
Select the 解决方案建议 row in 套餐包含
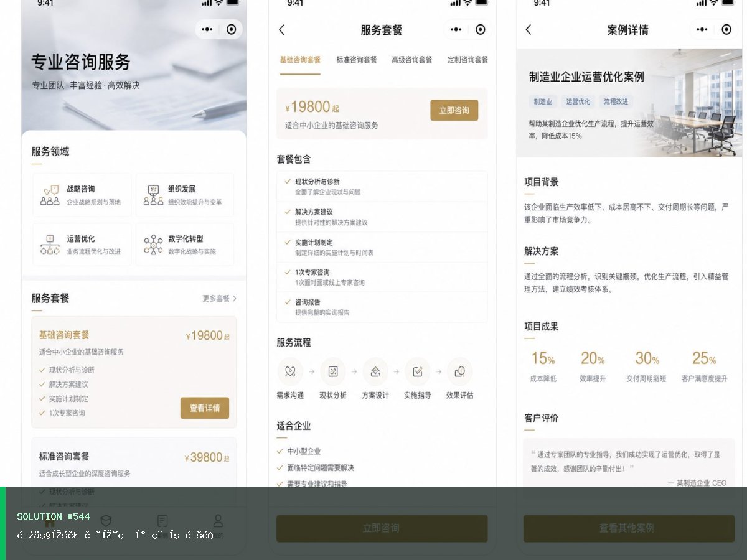(382, 217)
